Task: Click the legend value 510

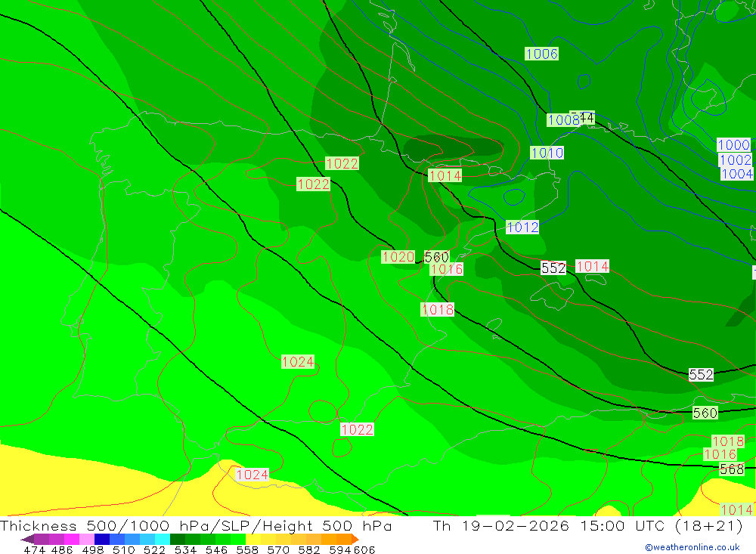Action: pos(123,549)
